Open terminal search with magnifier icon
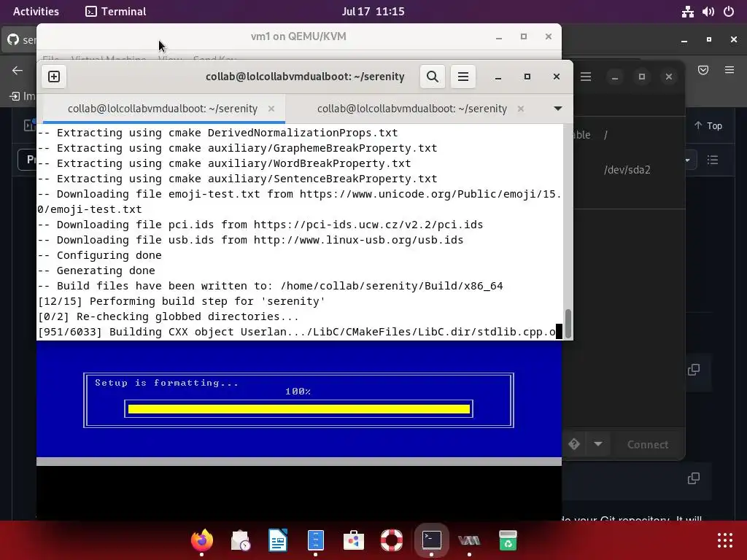Image resolution: width=747 pixels, height=560 pixels. (x=432, y=77)
